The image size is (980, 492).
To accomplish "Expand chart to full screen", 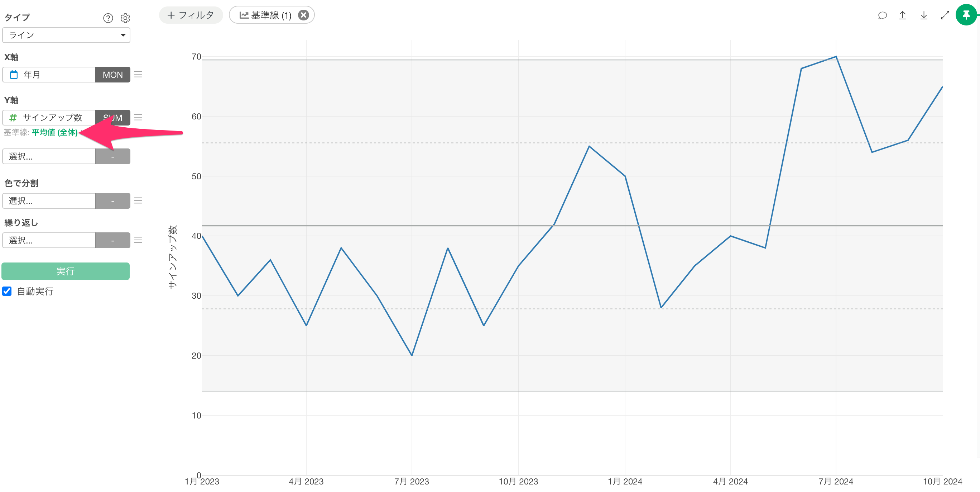I will [945, 15].
